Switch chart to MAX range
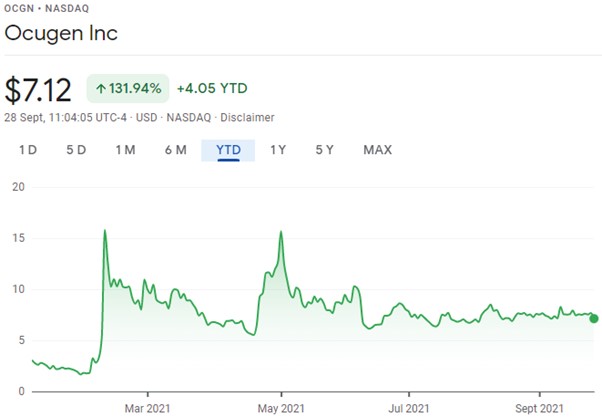 [378, 150]
